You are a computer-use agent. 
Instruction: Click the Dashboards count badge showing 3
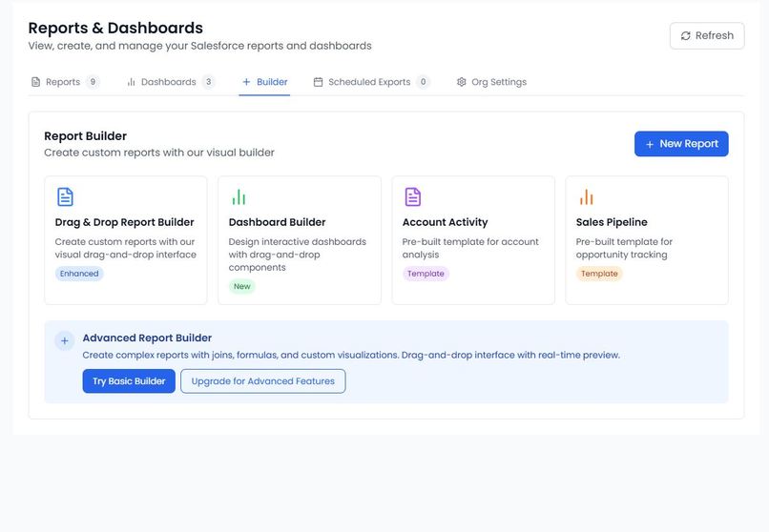[208, 82]
